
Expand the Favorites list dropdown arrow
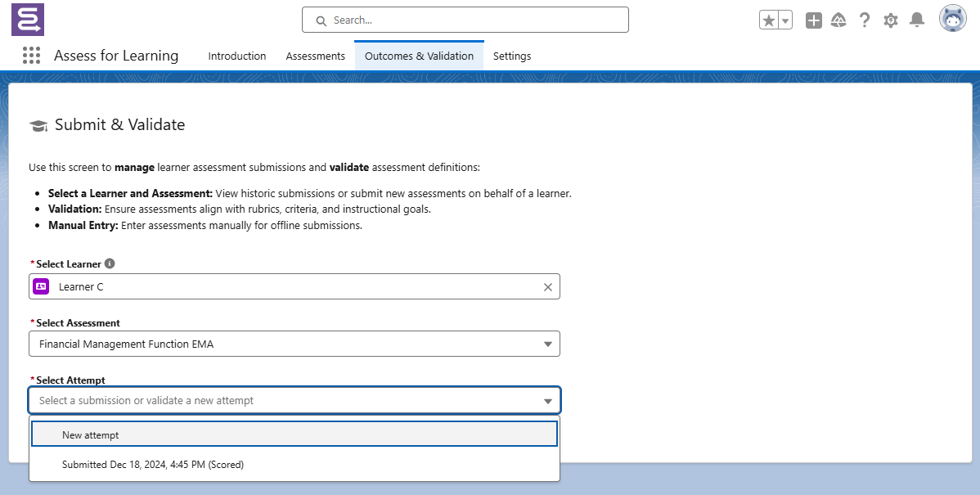(x=785, y=20)
